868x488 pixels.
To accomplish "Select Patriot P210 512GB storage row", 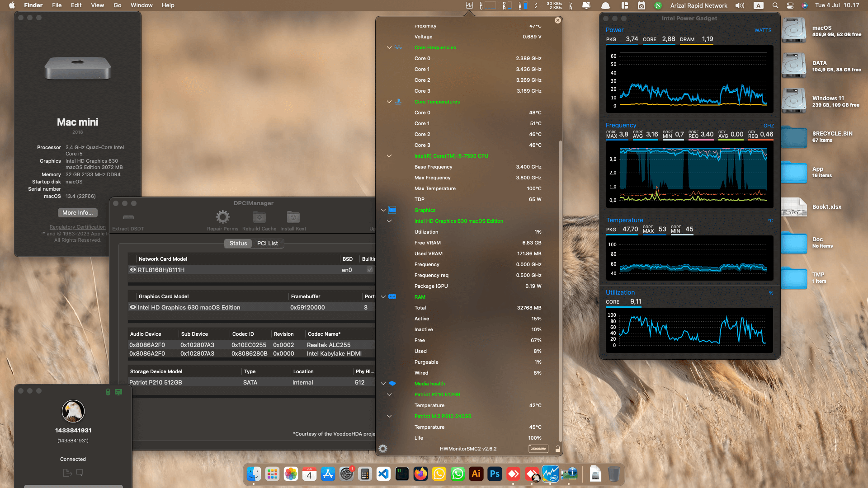I will pyautogui.click(x=251, y=382).
